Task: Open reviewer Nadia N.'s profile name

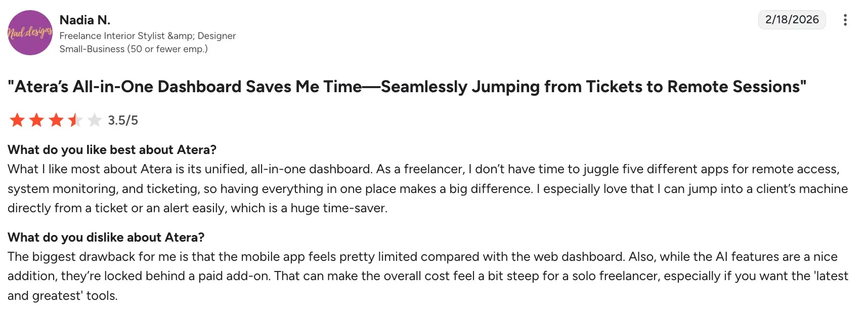Action: pyautogui.click(x=84, y=20)
